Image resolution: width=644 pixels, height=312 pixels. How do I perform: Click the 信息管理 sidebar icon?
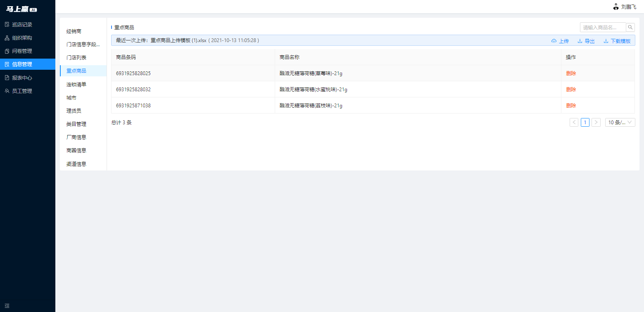point(7,64)
